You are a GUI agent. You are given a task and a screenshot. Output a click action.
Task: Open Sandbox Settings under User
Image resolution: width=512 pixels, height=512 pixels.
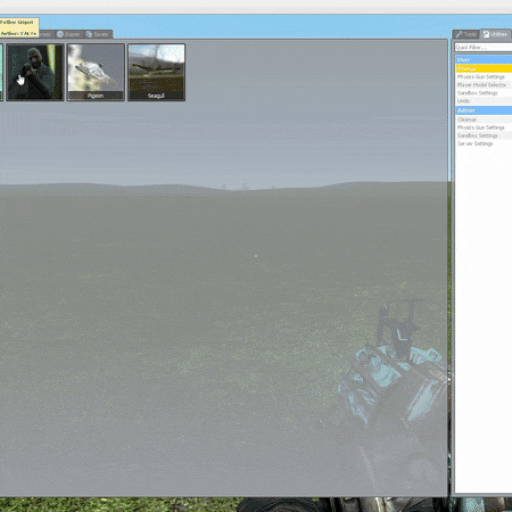coord(484,93)
